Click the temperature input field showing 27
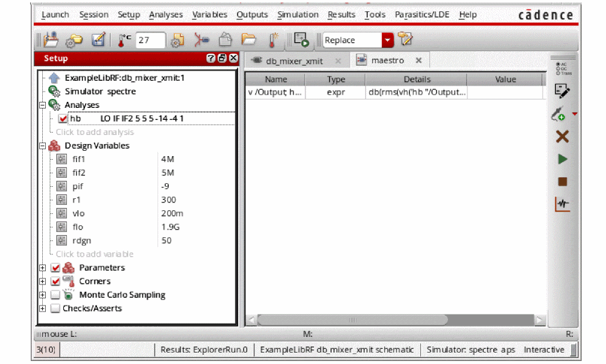This screenshot has width=606, height=364. tap(150, 40)
